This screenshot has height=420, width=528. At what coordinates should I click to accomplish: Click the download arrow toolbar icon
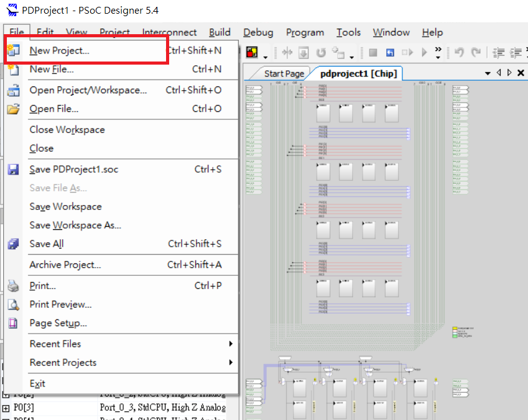click(x=303, y=53)
